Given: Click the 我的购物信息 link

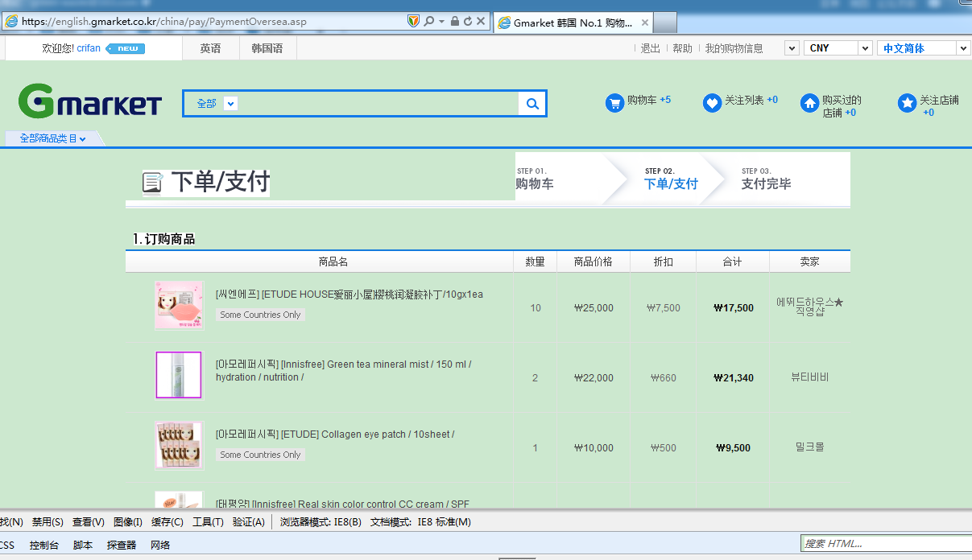Looking at the screenshot, I should pyautogui.click(x=734, y=48).
